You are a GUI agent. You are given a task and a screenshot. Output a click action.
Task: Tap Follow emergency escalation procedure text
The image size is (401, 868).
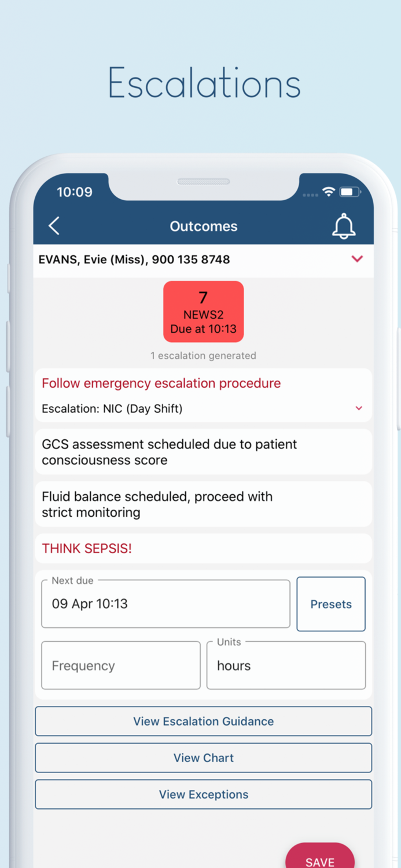(161, 383)
